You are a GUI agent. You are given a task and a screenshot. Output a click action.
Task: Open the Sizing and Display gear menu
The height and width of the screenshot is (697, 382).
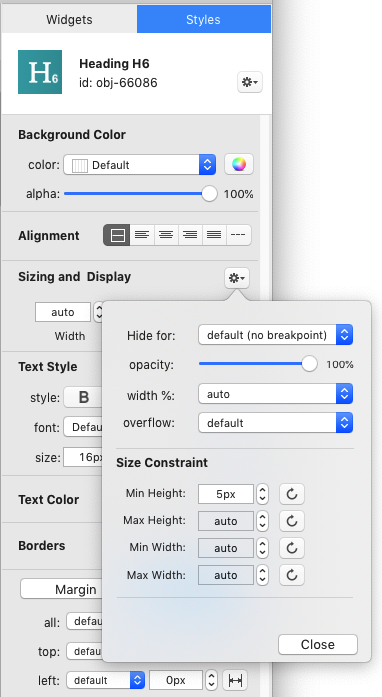pyautogui.click(x=237, y=278)
